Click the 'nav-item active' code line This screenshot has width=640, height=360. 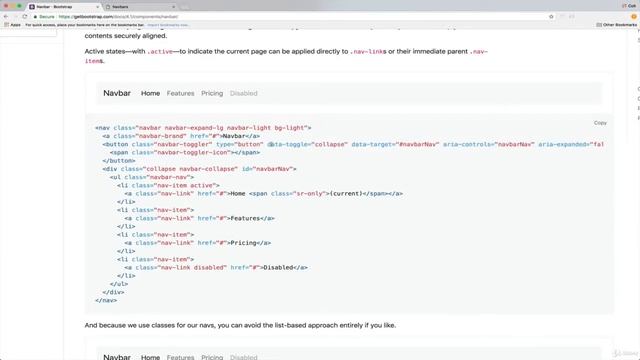pyautogui.click(x=168, y=185)
